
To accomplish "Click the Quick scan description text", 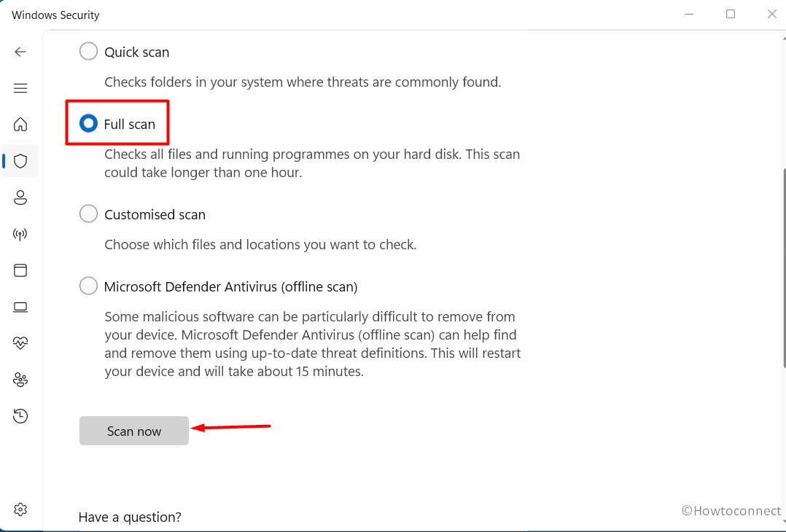I will pos(303,82).
